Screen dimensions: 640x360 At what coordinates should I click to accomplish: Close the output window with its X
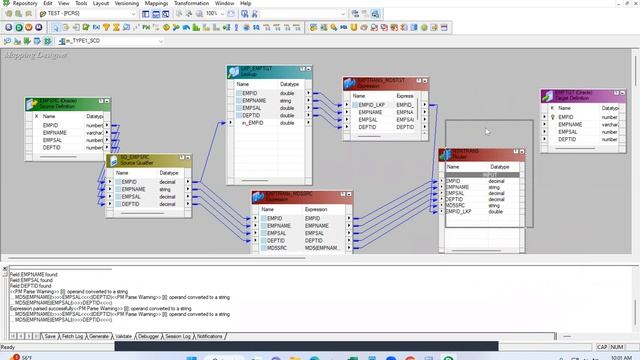click(4, 269)
